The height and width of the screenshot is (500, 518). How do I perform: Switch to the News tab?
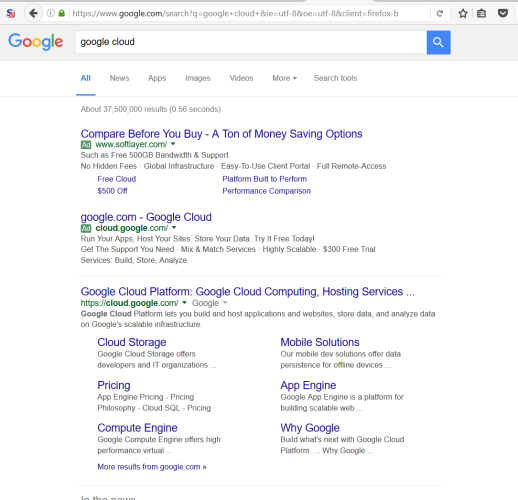click(119, 78)
